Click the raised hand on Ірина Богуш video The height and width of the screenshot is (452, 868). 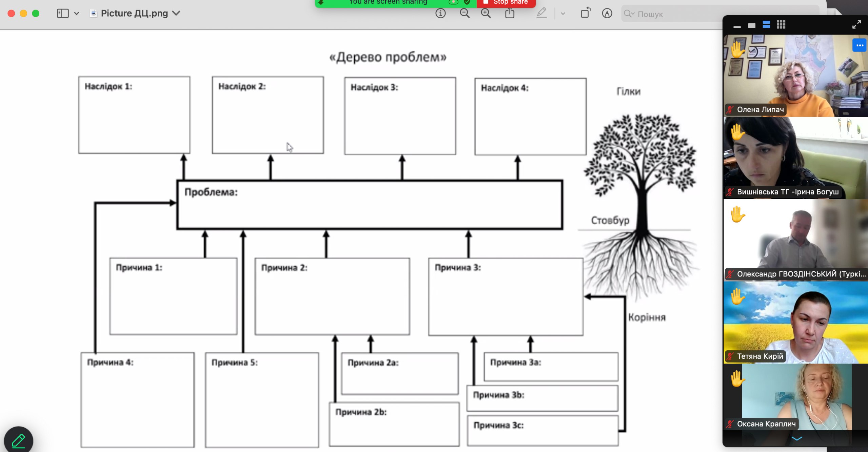[x=737, y=132]
